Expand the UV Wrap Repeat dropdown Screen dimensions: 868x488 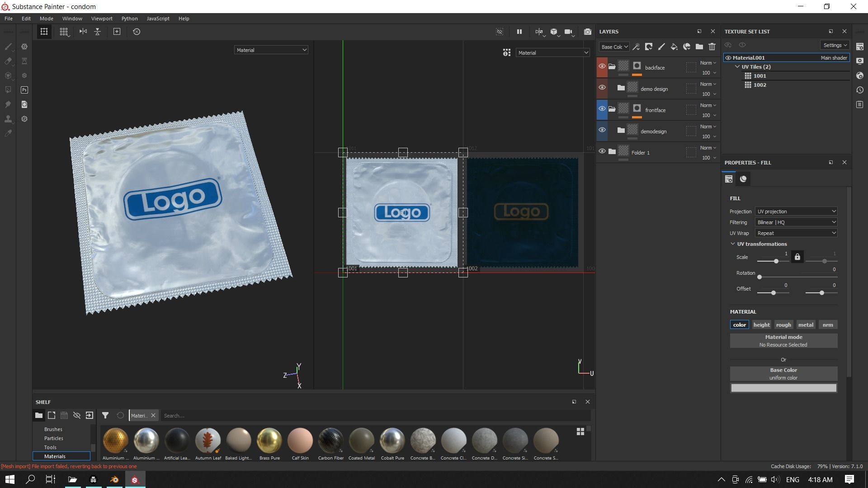pyautogui.click(x=796, y=233)
